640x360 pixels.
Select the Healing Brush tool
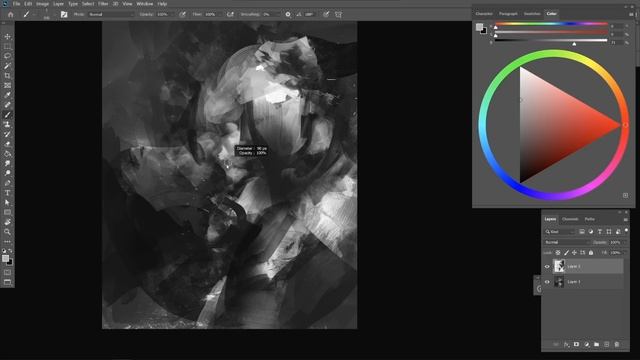7,105
